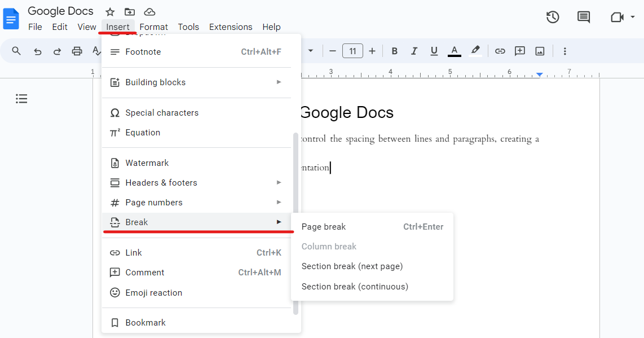
Task: Increase font size with plus button
Action: point(372,51)
